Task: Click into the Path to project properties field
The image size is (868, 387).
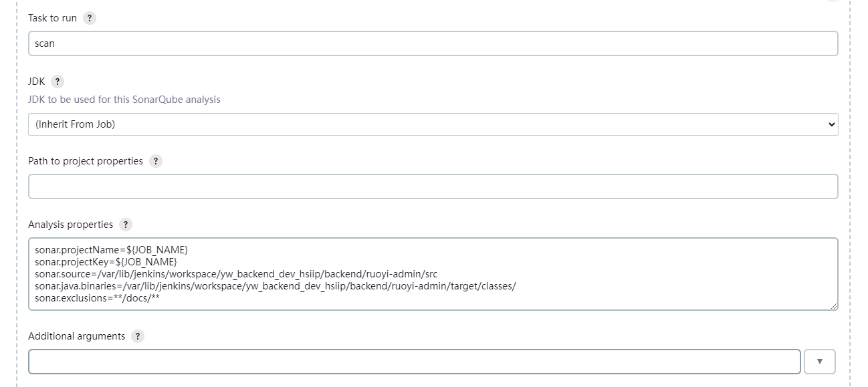Action: tap(433, 186)
